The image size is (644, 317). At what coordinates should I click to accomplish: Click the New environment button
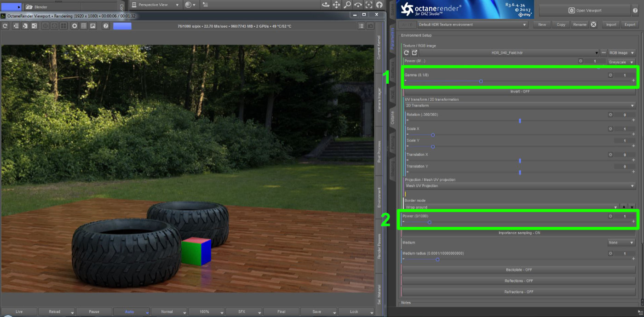[542, 24]
